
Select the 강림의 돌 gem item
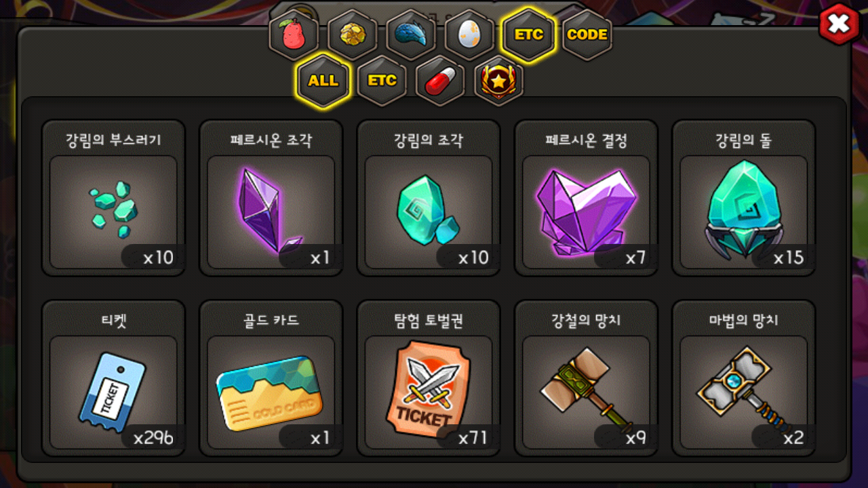(743, 198)
